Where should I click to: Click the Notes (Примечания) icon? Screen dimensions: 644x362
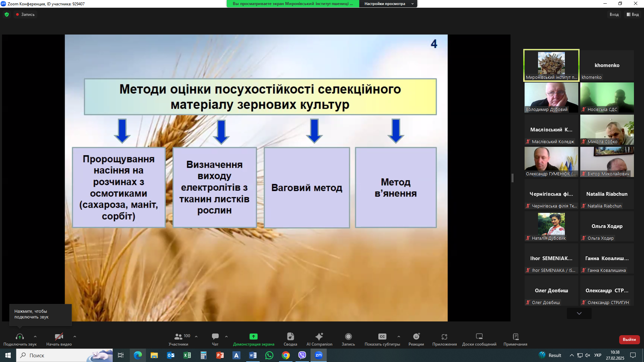(x=515, y=337)
